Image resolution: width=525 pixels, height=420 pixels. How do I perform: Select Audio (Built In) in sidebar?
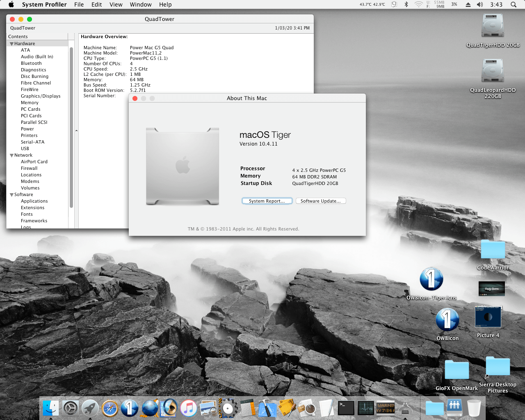click(x=37, y=57)
